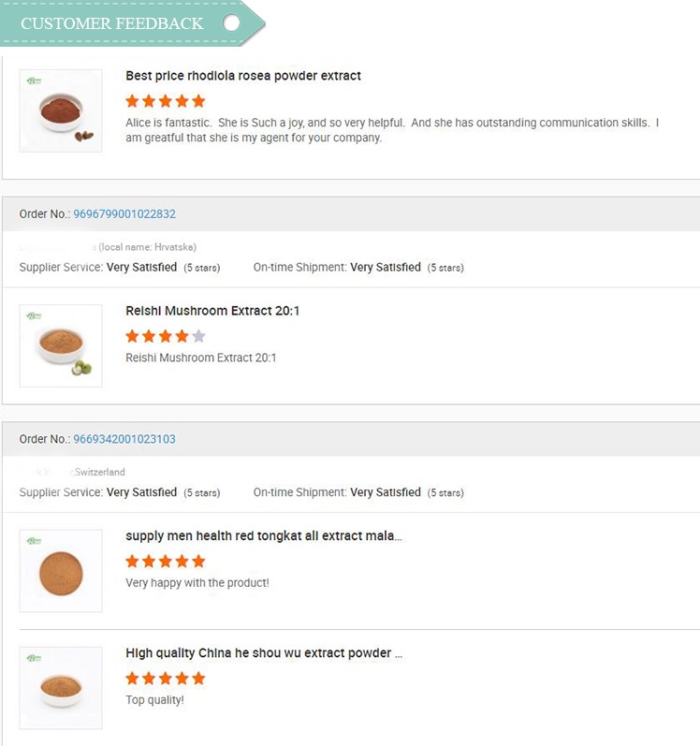Viewport: 700px width, 746px height.
Task: Click the Top quality! review text
Action: (x=154, y=700)
